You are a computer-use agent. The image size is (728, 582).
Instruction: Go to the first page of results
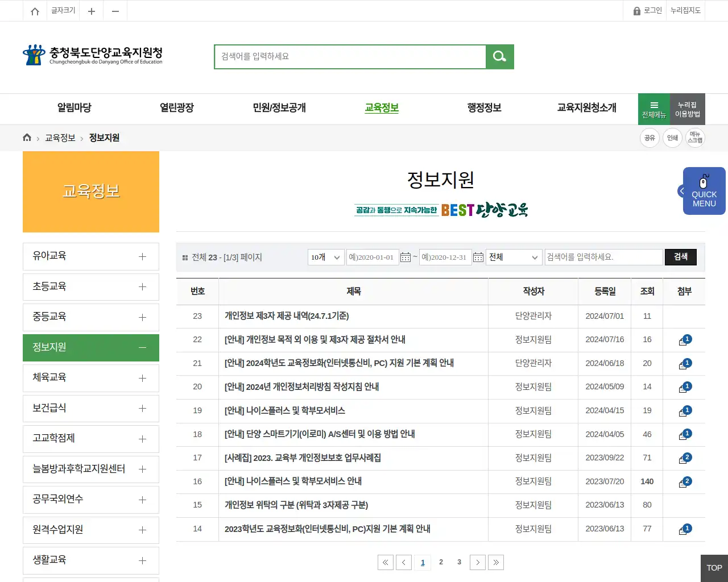(x=385, y=562)
